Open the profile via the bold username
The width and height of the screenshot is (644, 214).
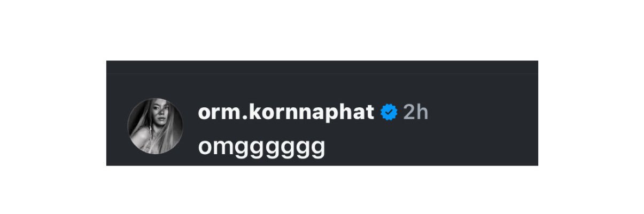[285, 113]
